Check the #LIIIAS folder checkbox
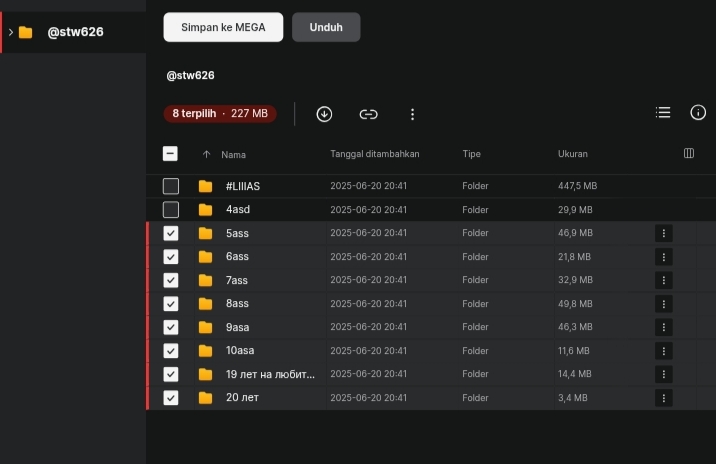 coord(171,186)
